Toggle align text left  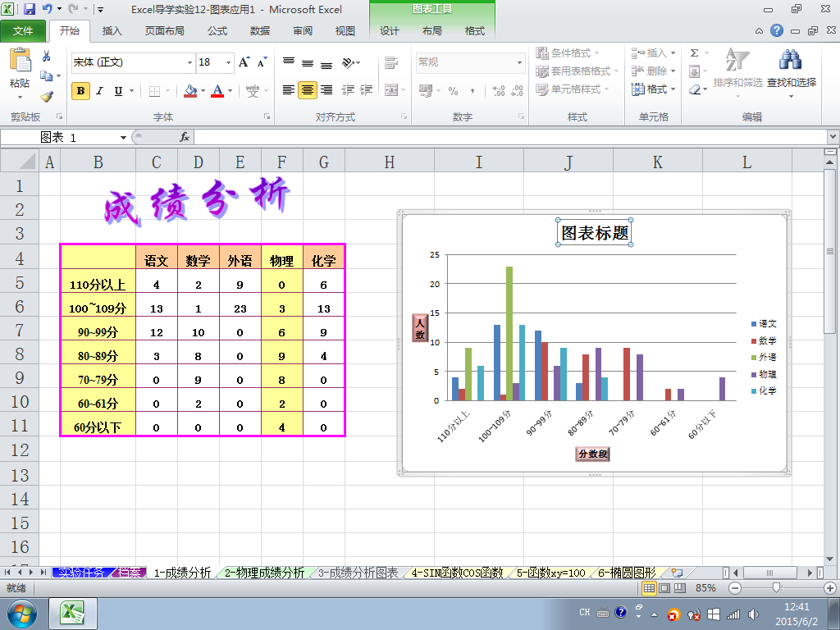tap(289, 90)
